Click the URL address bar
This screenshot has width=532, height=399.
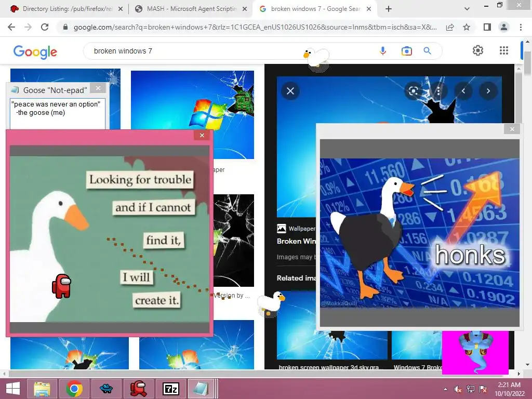coord(255,27)
